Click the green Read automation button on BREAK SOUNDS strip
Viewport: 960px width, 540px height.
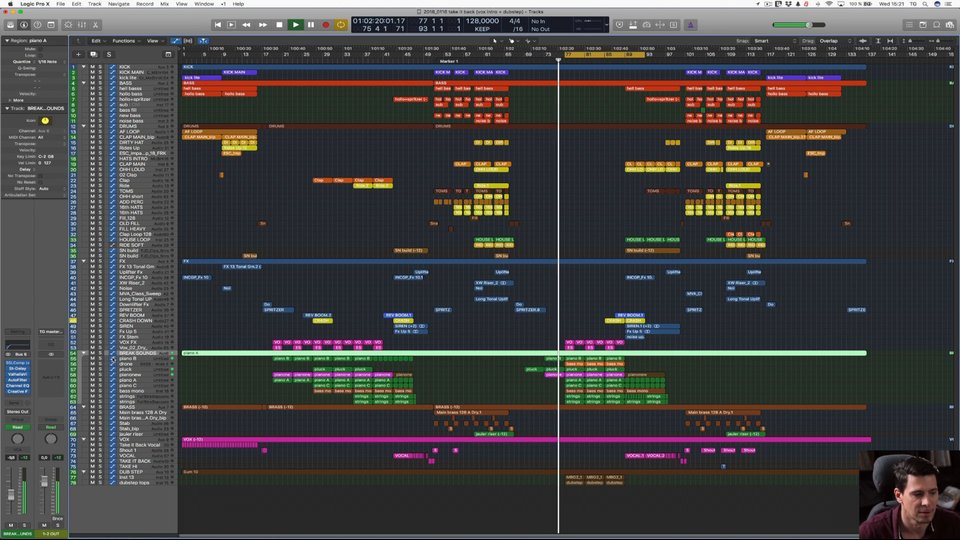tap(17, 427)
